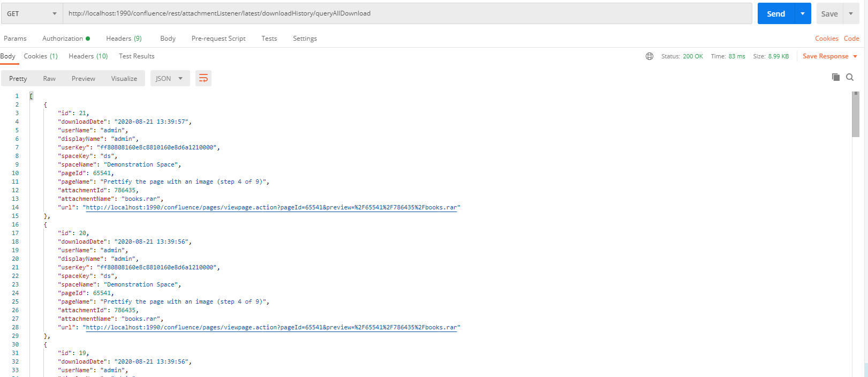868x377 pixels.
Task: Select the Pre-request Script tab
Action: pyautogui.click(x=218, y=39)
